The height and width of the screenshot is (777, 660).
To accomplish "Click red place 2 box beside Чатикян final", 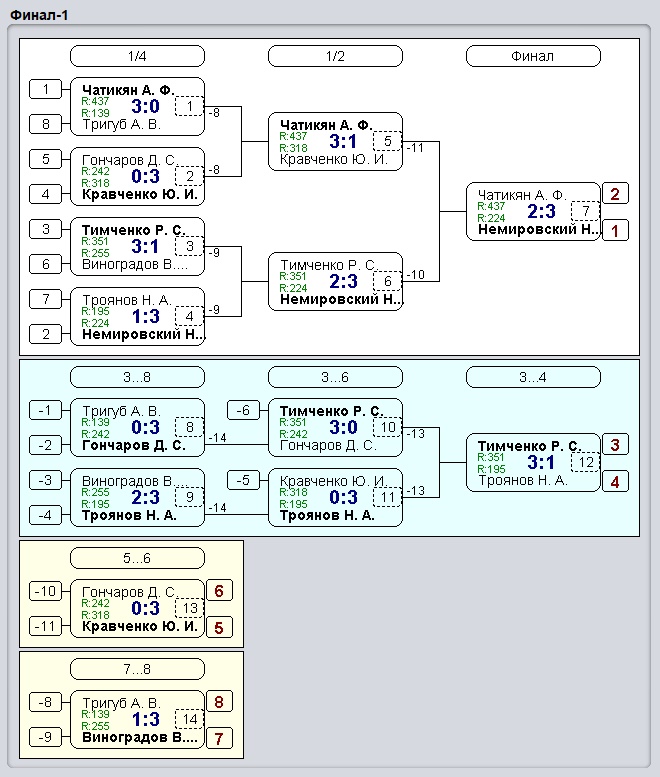I will point(615,193).
